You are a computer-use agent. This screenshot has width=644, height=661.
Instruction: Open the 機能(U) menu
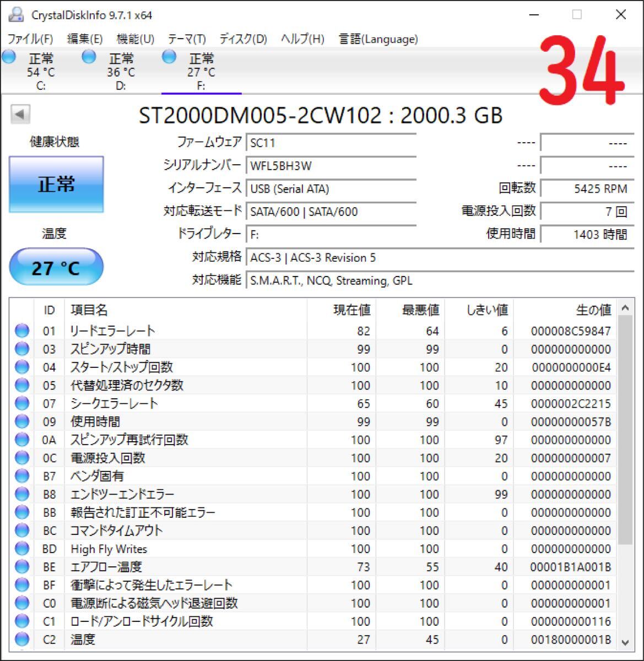click(136, 39)
